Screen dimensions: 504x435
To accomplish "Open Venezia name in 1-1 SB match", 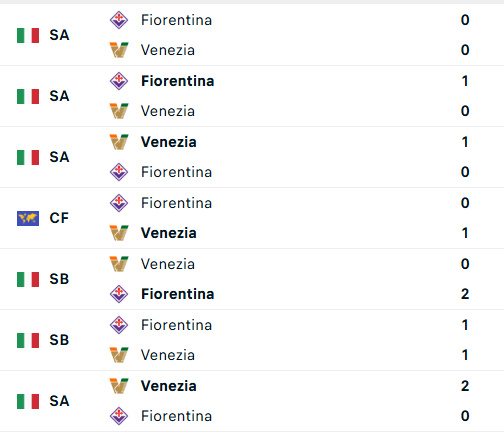I will (x=168, y=355).
